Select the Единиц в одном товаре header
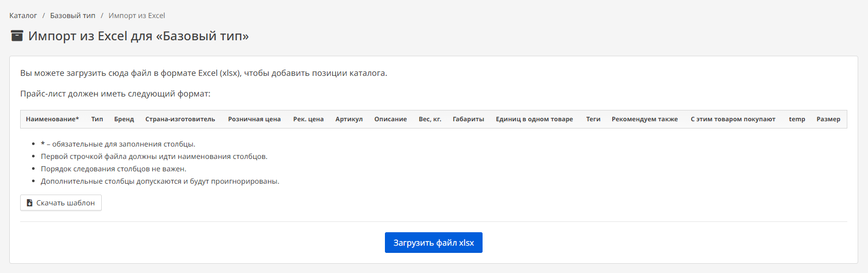The width and height of the screenshot is (868, 273). tap(534, 119)
